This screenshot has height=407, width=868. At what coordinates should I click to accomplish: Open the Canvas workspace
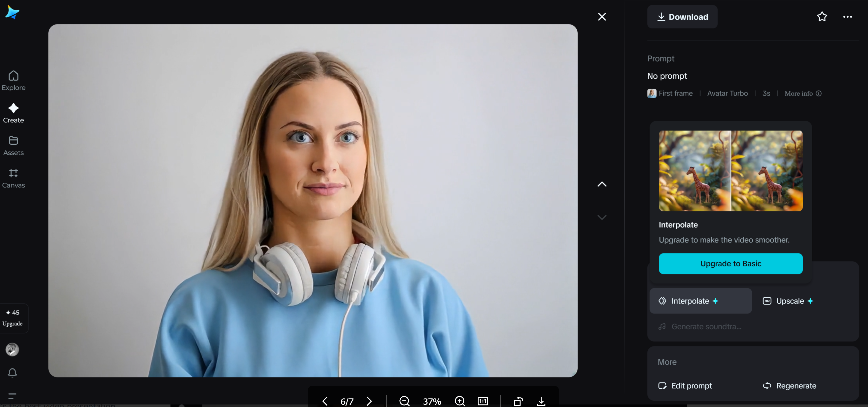pyautogui.click(x=13, y=178)
